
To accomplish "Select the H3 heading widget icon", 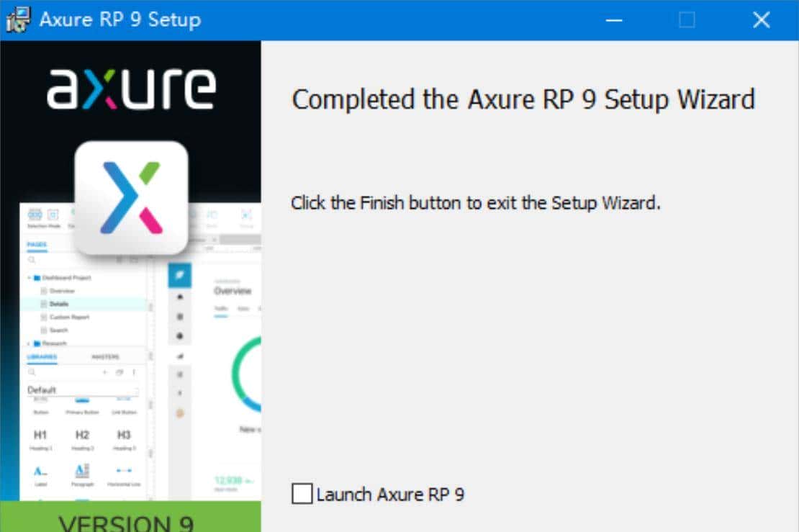I will pos(124,435).
